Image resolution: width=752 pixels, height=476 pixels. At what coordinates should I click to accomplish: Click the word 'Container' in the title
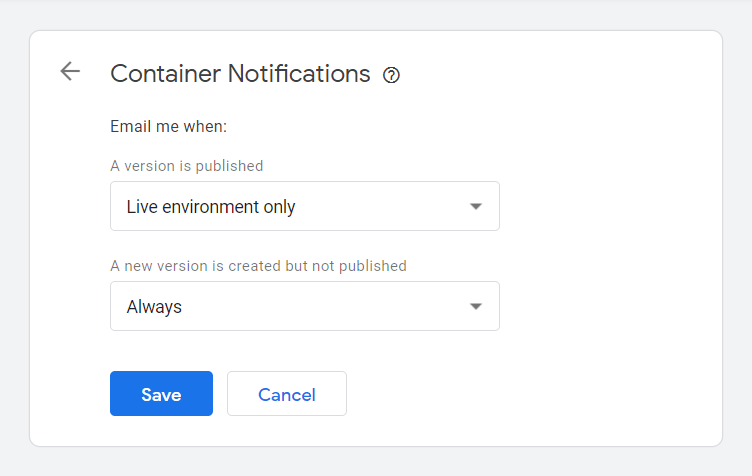tap(166, 74)
